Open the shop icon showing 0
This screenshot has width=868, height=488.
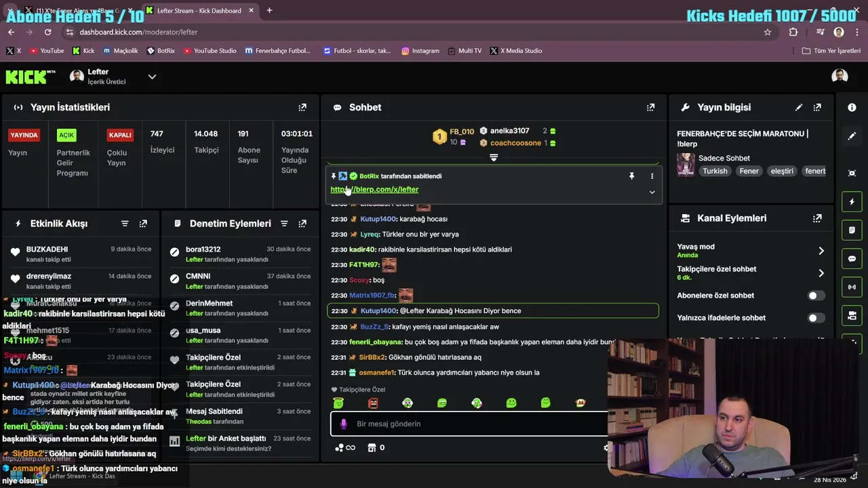pyautogui.click(x=376, y=447)
